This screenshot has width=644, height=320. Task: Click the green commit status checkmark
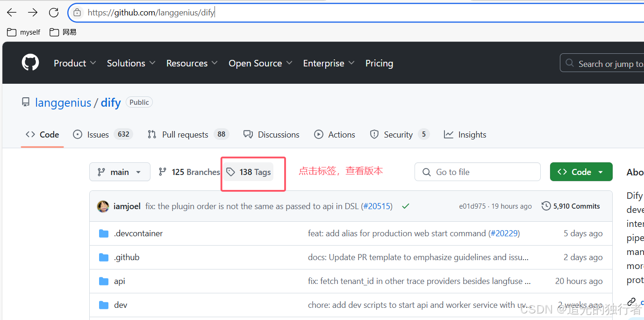tap(406, 206)
